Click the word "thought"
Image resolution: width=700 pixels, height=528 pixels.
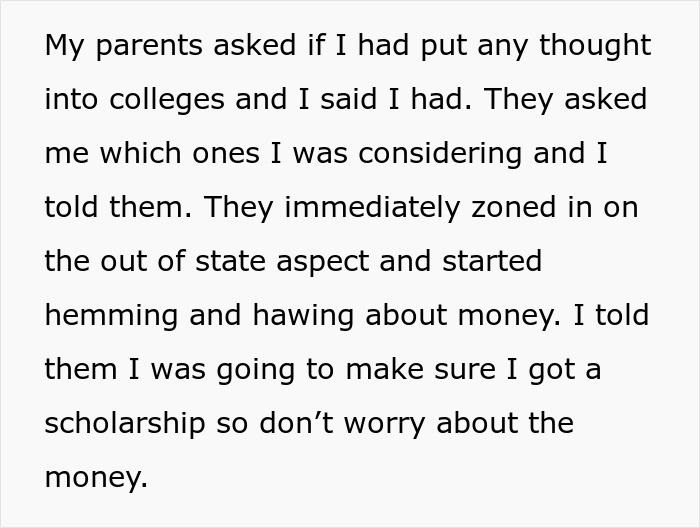[x=595, y=46]
